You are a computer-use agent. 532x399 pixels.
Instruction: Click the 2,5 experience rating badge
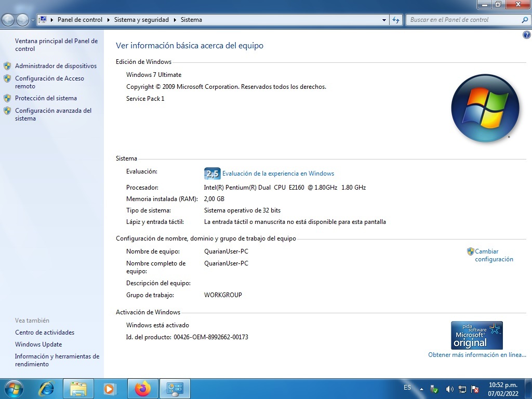212,174
